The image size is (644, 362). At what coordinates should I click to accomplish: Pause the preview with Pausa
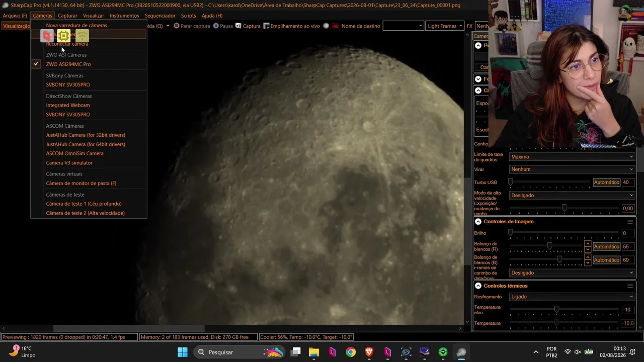223,26
